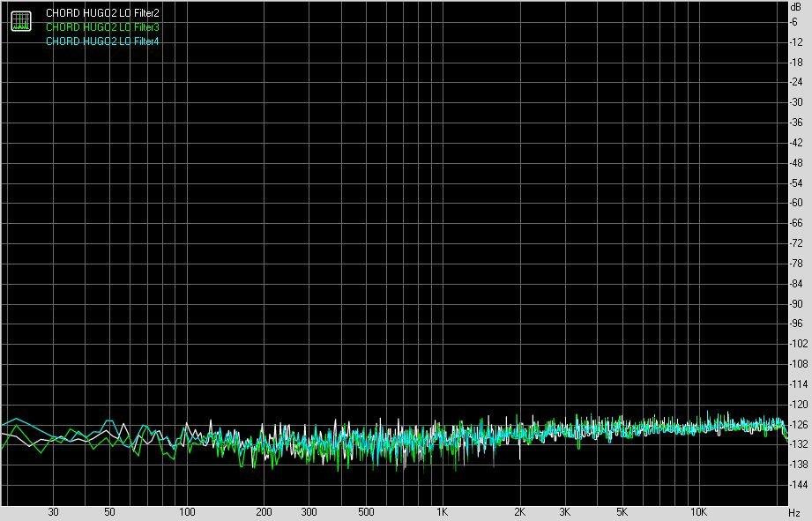Click the -96 dB axis label
The height and width of the screenshot is (521, 812).
pos(796,324)
